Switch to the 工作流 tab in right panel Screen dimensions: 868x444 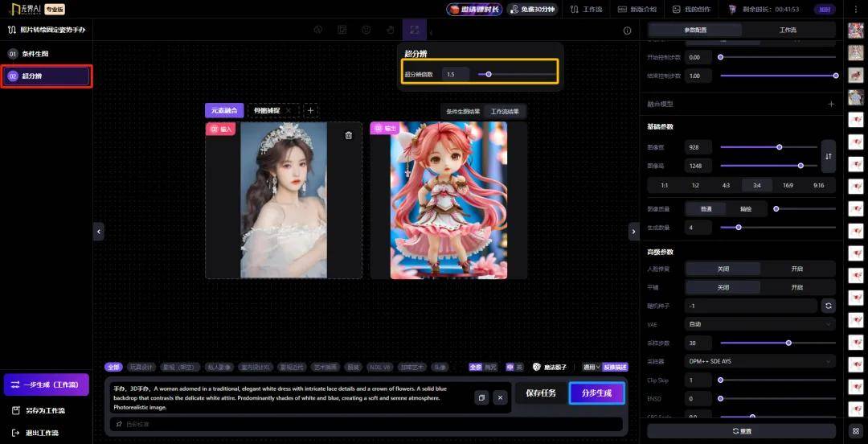(788, 30)
